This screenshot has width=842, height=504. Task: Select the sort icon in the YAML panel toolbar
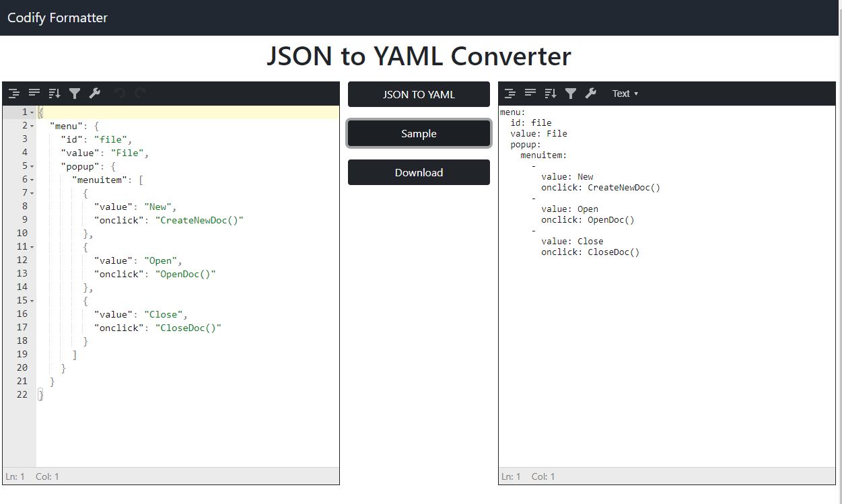[551, 93]
